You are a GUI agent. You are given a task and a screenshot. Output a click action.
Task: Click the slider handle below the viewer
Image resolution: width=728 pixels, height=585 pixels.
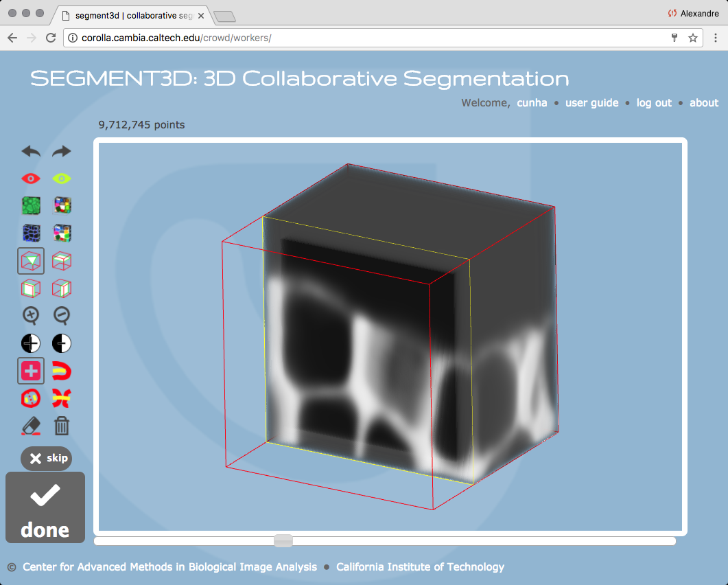tap(283, 541)
